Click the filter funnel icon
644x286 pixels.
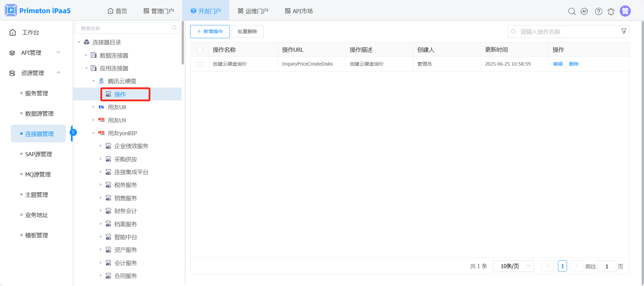coord(624,31)
